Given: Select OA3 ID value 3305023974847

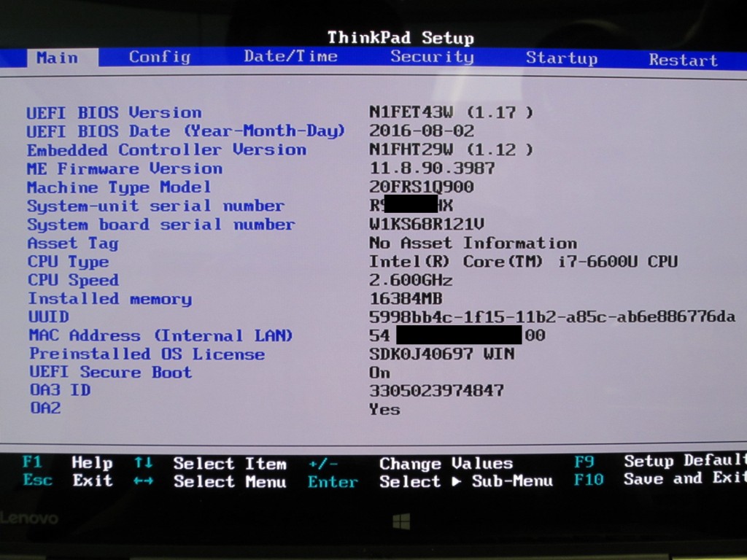Looking at the screenshot, I should click(436, 391).
